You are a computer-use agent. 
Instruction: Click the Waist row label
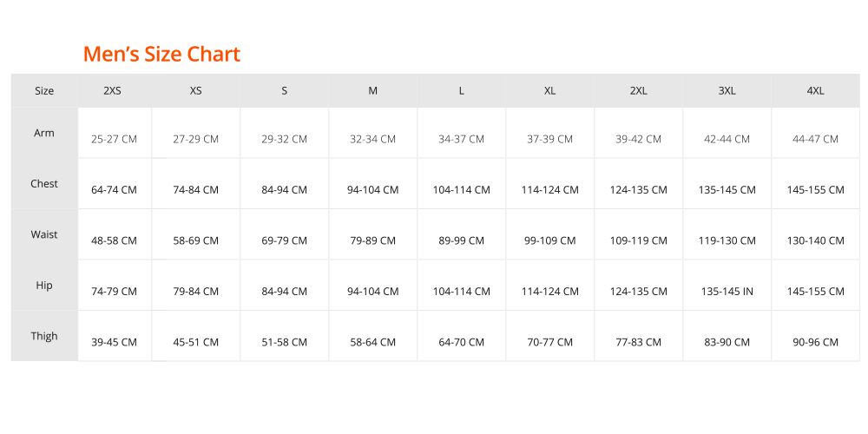click(44, 234)
